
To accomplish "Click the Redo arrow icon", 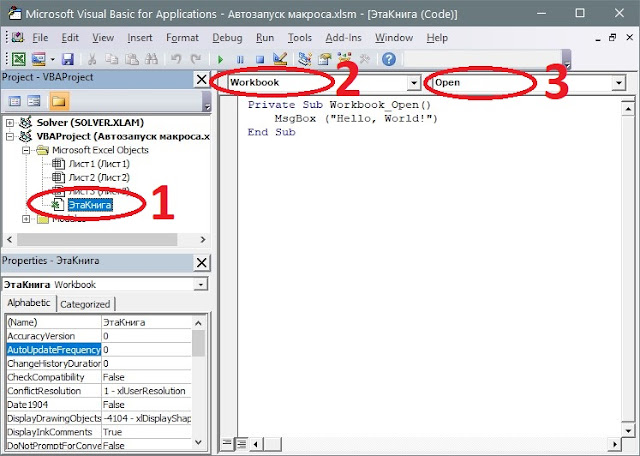I will [x=196, y=59].
